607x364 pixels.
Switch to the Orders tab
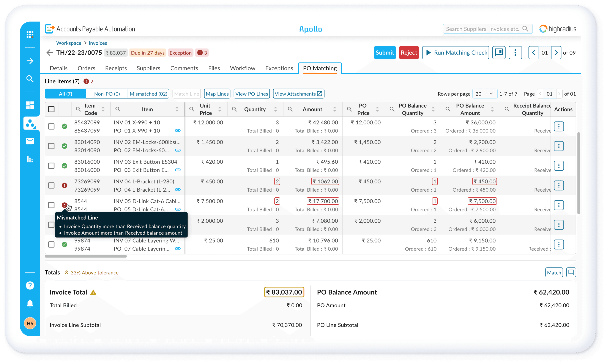86,68
